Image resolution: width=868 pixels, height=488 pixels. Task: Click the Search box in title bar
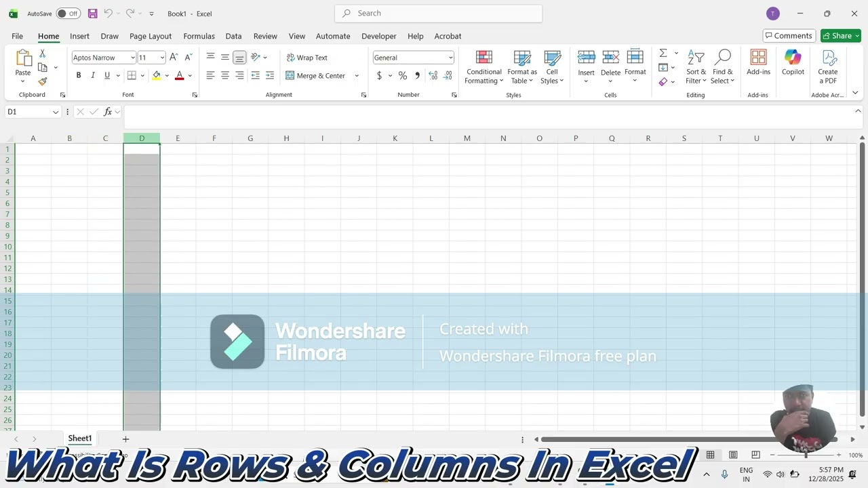pos(438,14)
